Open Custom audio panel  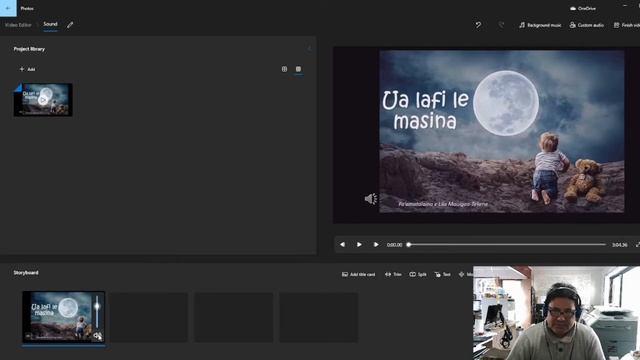(x=587, y=25)
